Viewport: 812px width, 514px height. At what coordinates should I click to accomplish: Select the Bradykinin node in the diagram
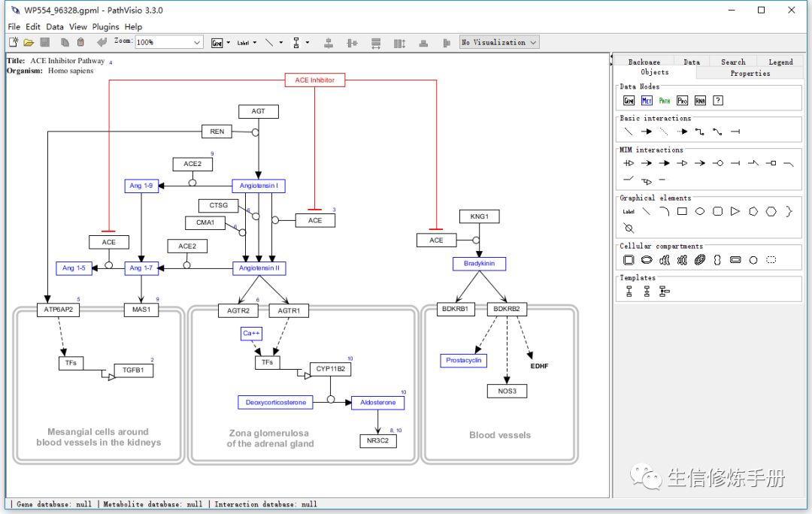click(479, 264)
